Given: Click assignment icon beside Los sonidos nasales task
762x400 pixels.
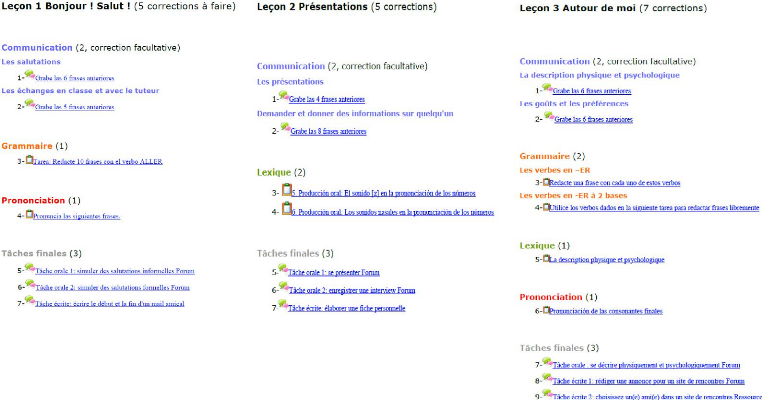Looking at the screenshot, I should click(287, 209).
